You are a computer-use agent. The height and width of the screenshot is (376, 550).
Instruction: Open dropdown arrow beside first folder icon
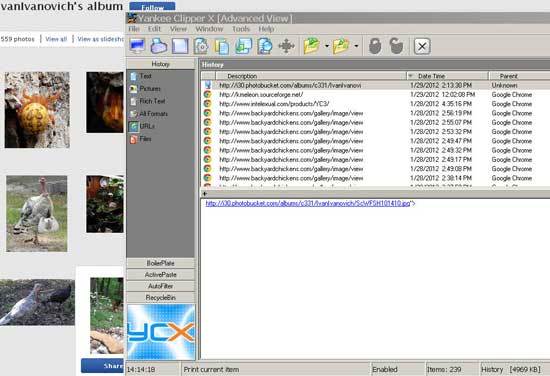coord(327,46)
